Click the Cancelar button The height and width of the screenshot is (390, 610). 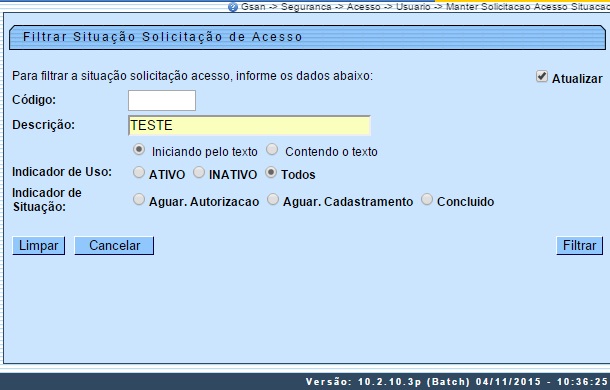(x=114, y=246)
